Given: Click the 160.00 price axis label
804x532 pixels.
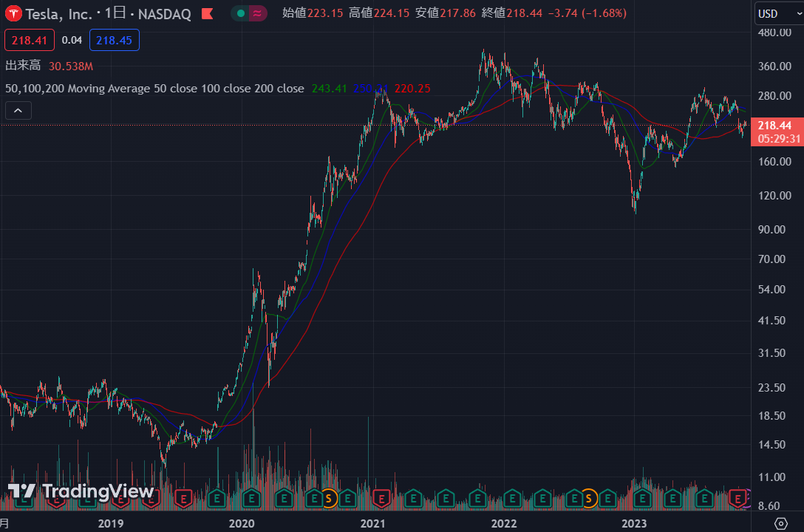Looking at the screenshot, I should (774, 161).
